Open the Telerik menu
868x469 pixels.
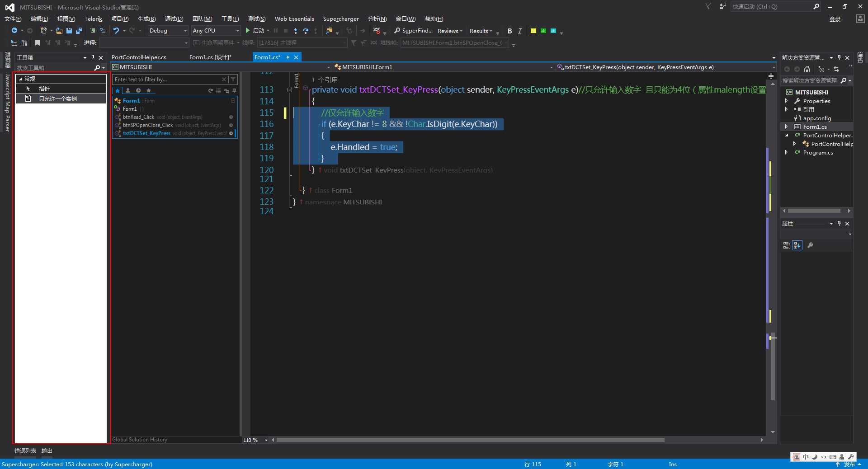93,19
